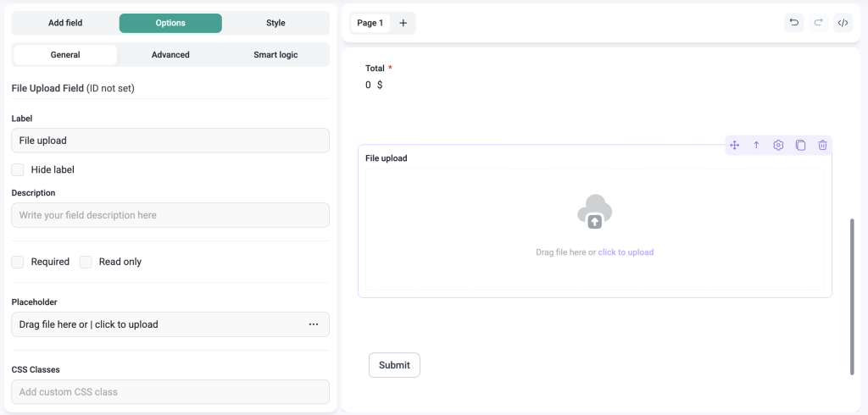Click the Description input field
Screen dimensions: 868x415
(x=170, y=215)
